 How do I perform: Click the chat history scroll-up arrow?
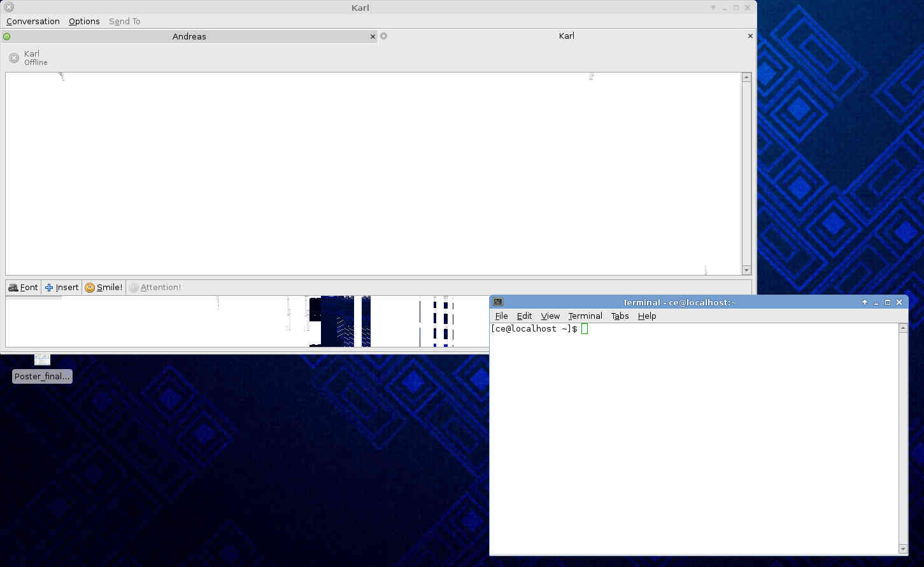click(746, 77)
